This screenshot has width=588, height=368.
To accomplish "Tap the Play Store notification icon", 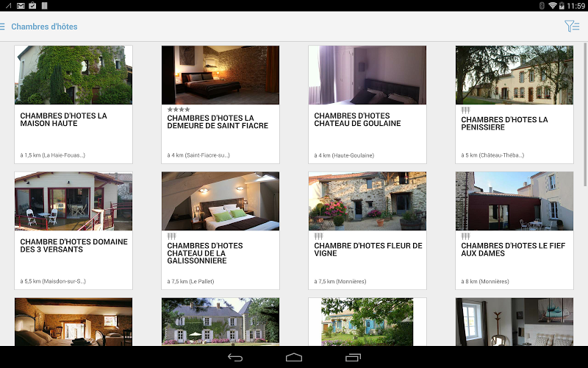I will coord(32,6).
